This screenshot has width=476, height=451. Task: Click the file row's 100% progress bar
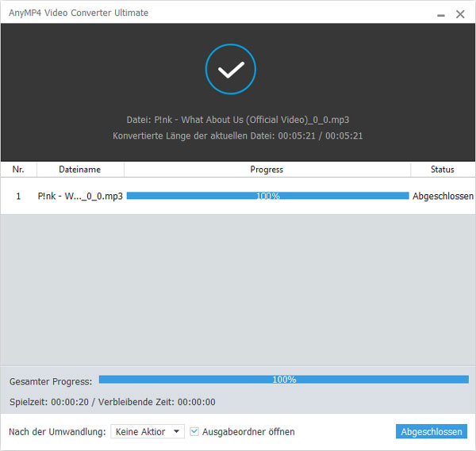click(x=268, y=196)
